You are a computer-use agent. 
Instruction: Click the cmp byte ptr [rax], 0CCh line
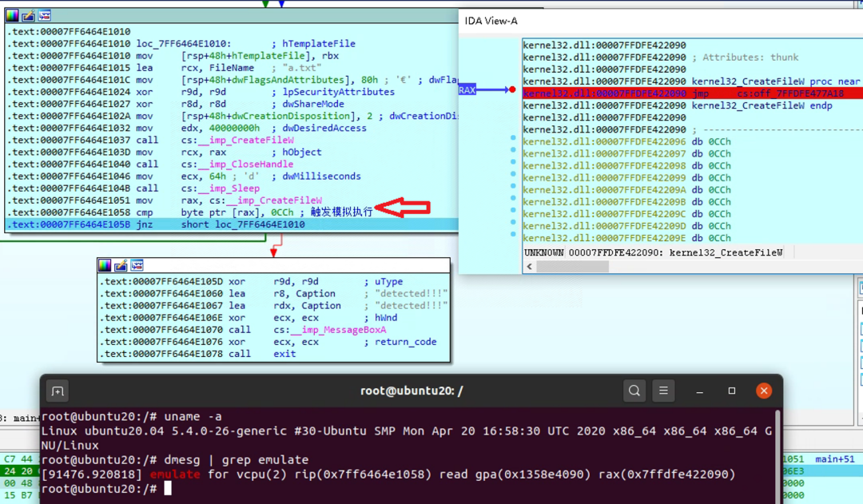point(190,212)
